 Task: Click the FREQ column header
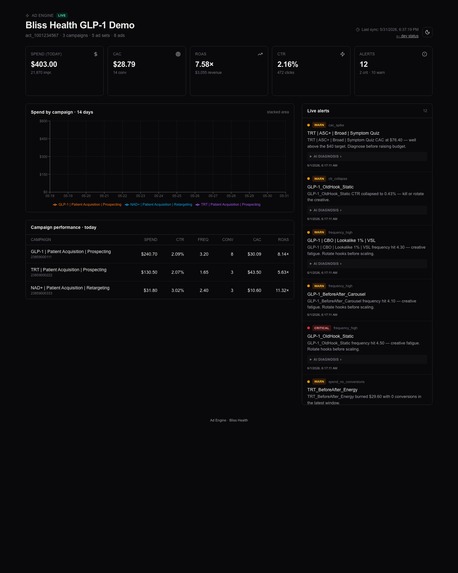(x=203, y=240)
